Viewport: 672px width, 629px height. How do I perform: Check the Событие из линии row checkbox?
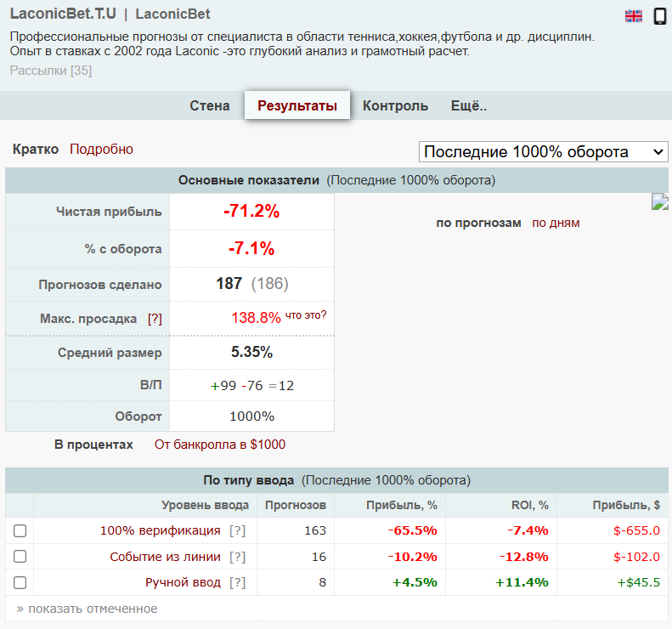[20, 557]
